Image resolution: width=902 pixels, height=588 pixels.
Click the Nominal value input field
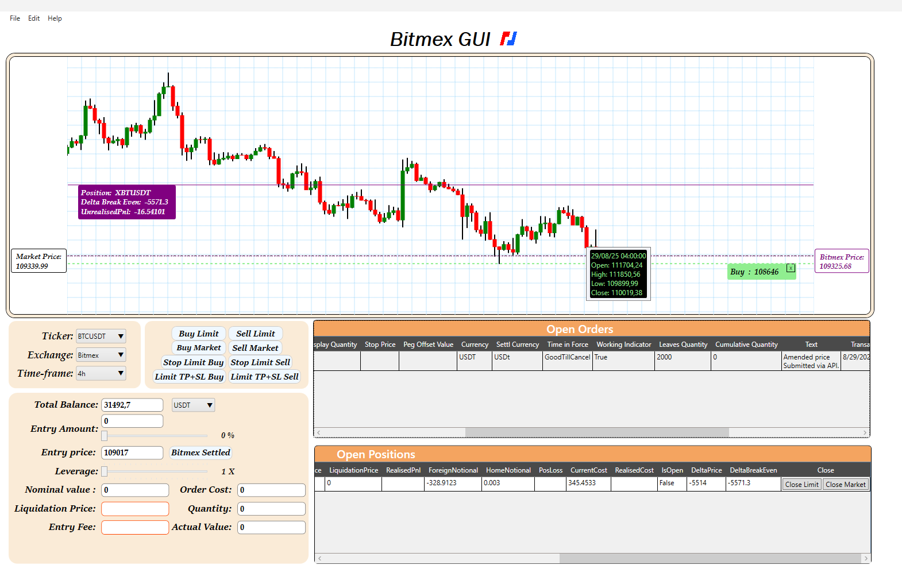point(135,490)
